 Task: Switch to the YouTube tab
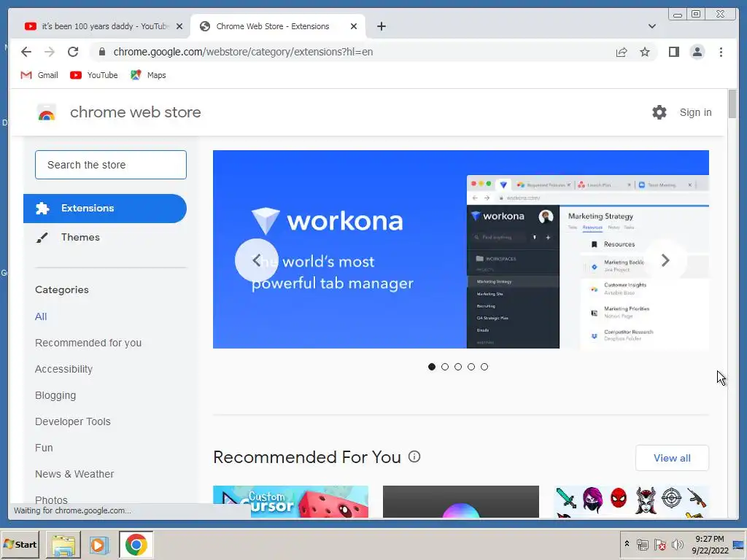tap(98, 26)
